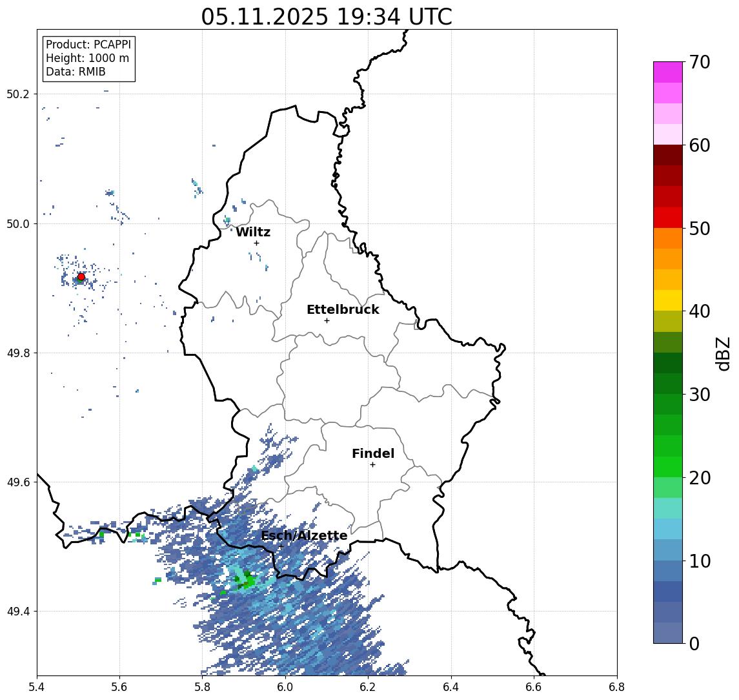Viewport: 739px width, 700px height.
Task: Click the plus marker below Wiltz
Action: [256, 243]
